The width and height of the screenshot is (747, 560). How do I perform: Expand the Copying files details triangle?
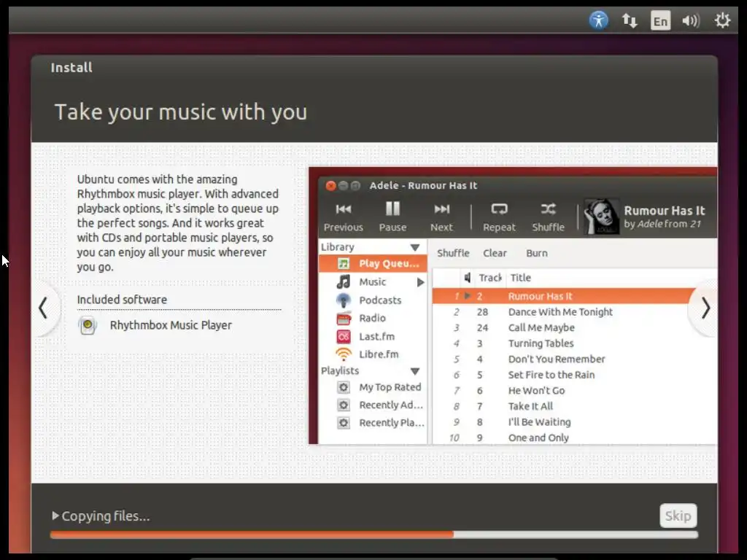point(55,516)
